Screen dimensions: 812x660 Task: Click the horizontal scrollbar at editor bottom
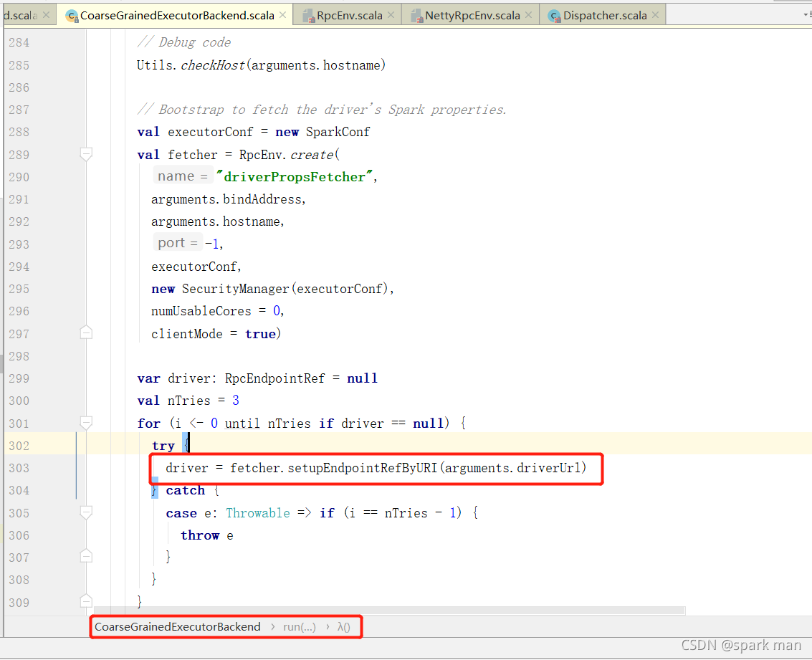(390, 611)
